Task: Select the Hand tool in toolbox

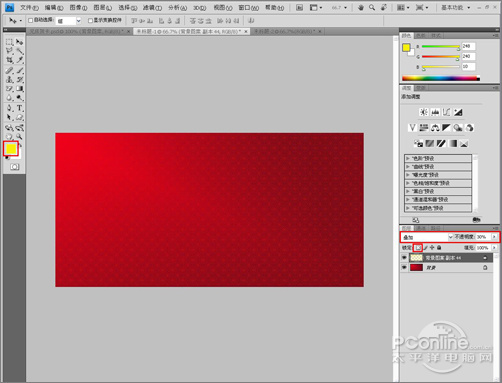Action: 9,137
